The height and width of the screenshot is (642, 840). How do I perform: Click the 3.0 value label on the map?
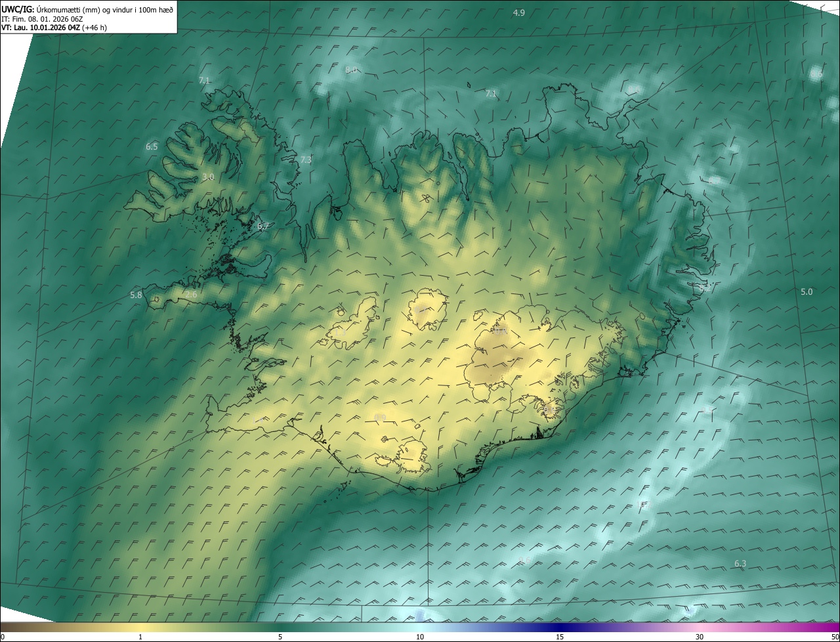point(208,177)
